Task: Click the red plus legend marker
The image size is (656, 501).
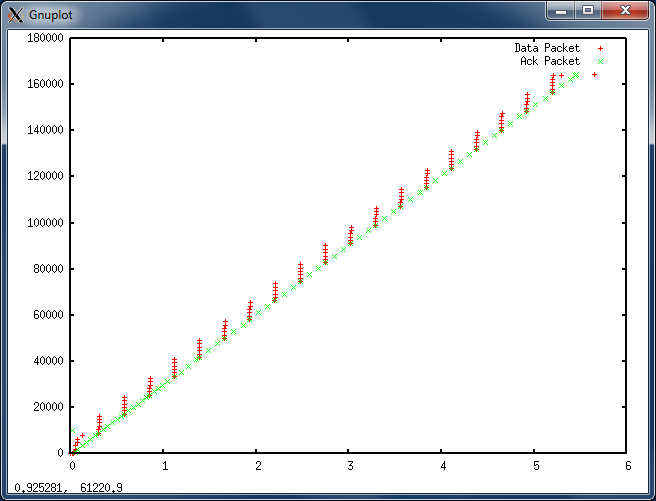Action: [600, 49]
